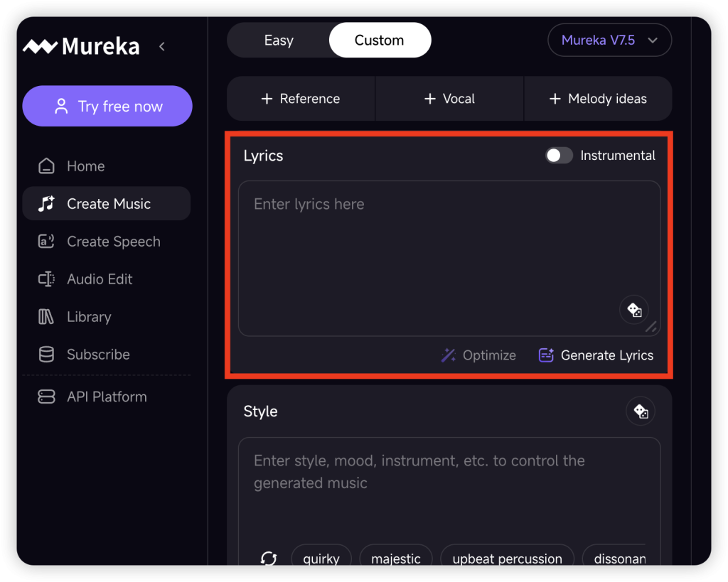Open the API Platform menu item
This screenshot has width=728, height=582.
click(107, 397)
